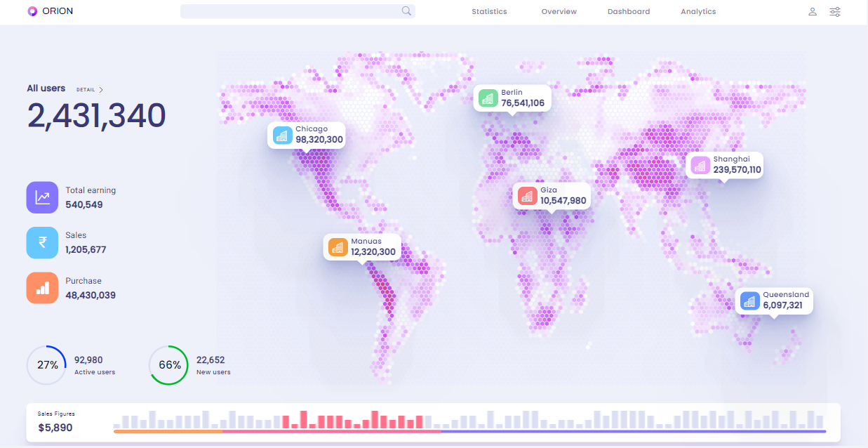Click the orange Purchase bar-chart icon
The image size is (868, 448).
42,288
